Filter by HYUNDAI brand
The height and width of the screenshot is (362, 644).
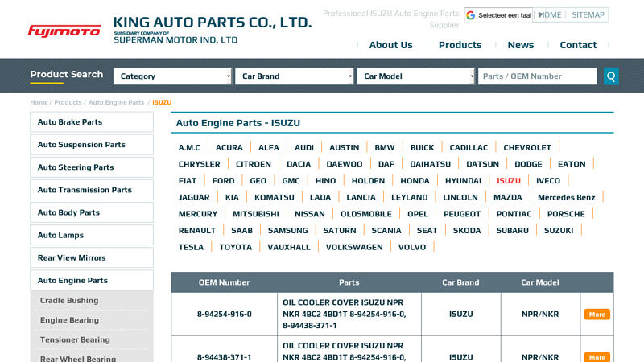point(463,181)
